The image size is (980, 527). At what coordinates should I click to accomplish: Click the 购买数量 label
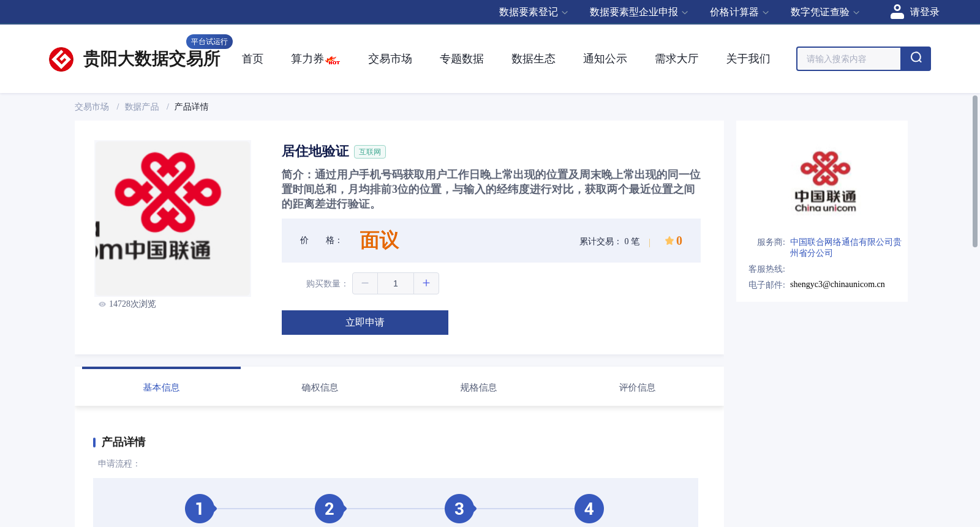326,283
